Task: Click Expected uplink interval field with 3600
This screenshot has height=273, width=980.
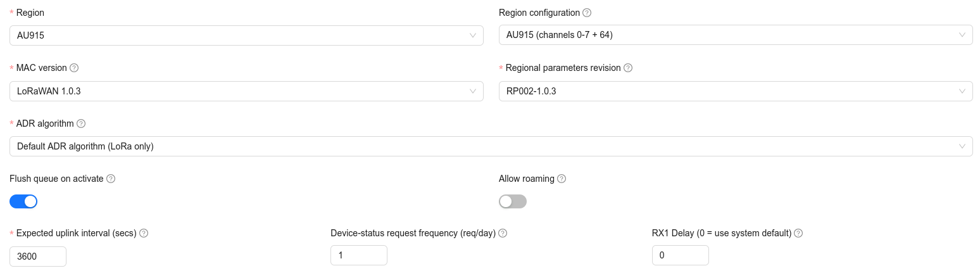Action: (38, 256)
